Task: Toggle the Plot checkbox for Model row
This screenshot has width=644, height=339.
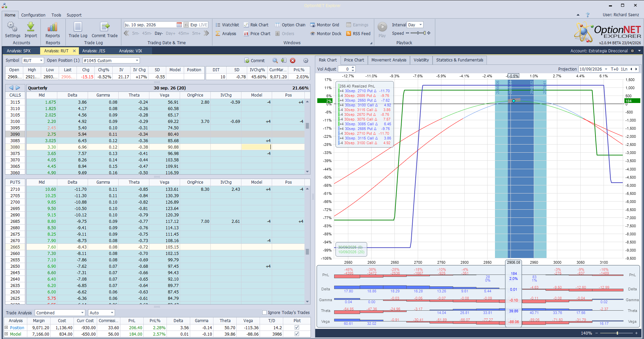Action: click(x=297, y=334)
